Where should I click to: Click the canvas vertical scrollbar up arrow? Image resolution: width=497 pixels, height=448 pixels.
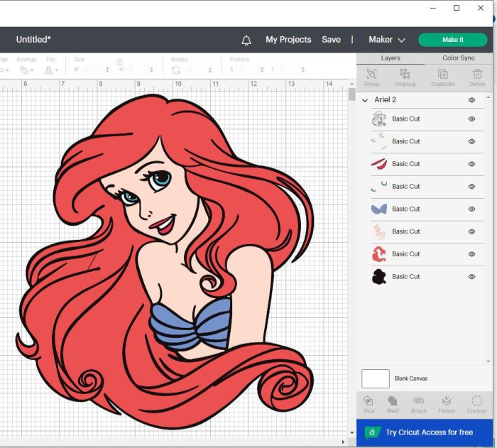tap(352, 84)
